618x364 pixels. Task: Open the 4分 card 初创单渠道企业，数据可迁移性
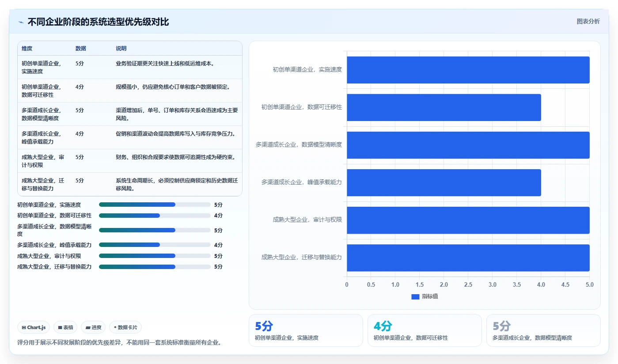point(425,330)
